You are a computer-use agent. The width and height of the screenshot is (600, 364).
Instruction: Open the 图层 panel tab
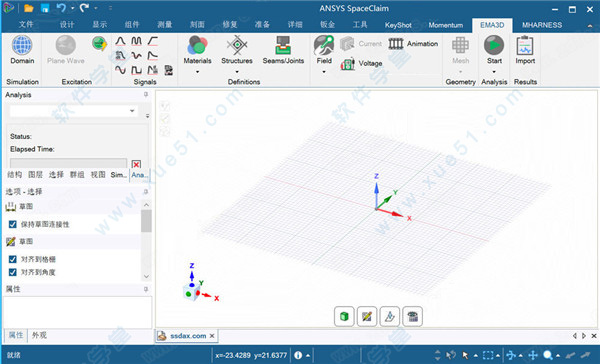(35, 175)
